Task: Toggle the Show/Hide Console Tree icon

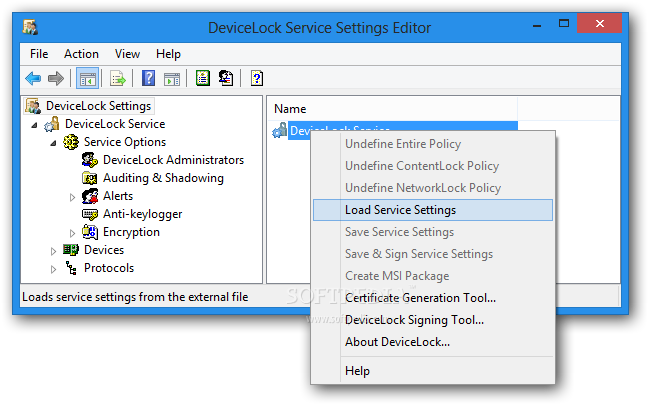Action: (x=87, y=78)
